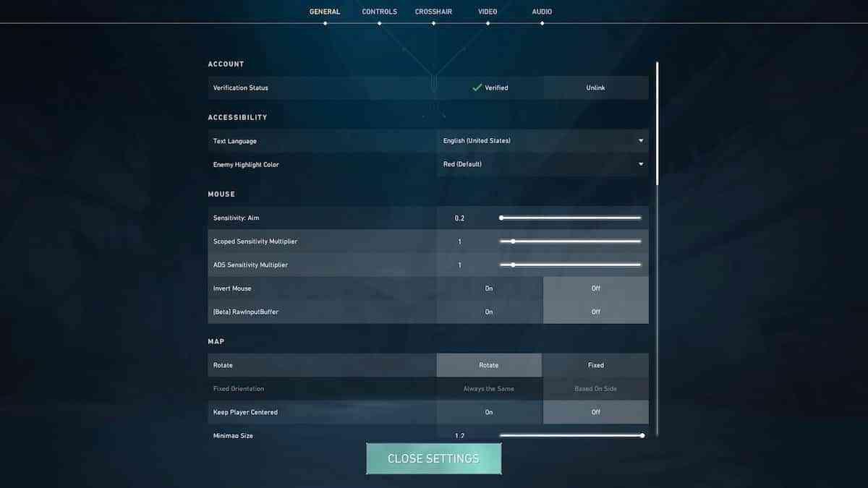
Task: Click the Sensitivity: Aim slider track
Action: tap(571, 218)
